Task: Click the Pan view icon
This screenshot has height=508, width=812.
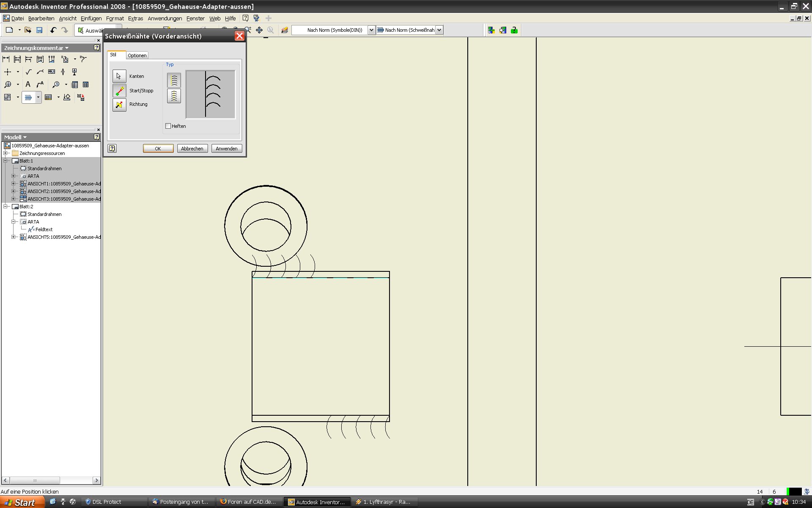Action: pos(259,30)
